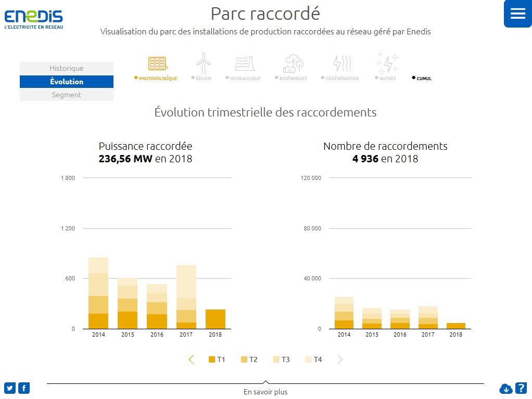Click the 2014 bar in Nombre de raccordements chart
The width and height of the screenshot is (532, 399).
(x=344, y=313)
